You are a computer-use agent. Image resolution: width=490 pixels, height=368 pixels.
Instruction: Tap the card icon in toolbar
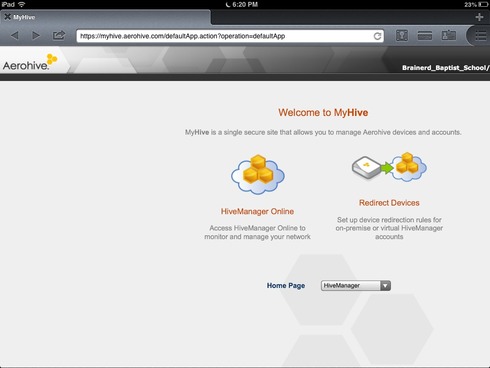[x=425, y=35]
